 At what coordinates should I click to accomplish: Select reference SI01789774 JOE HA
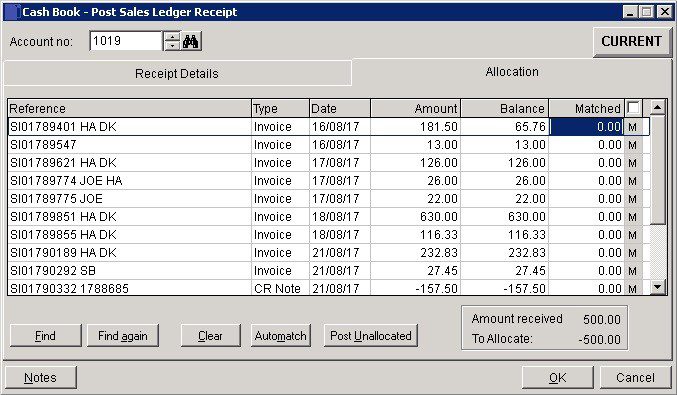point(130,181)
